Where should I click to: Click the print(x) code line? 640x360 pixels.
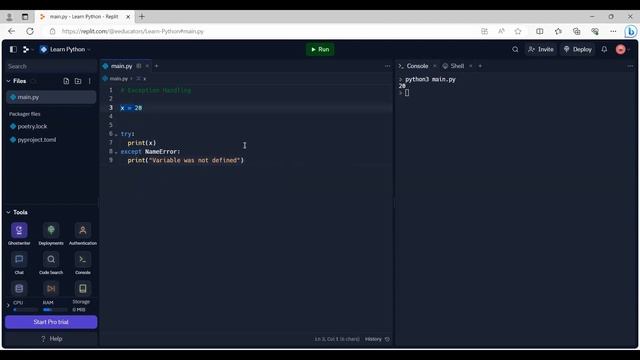142,143
